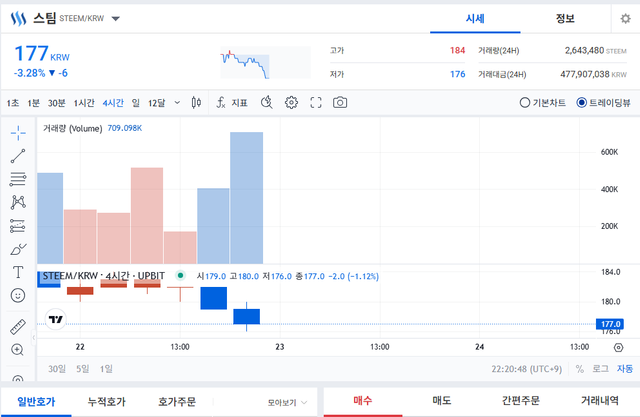
Task: Click the 거래량 (Volume) indicator label
Action: [72, 129]
